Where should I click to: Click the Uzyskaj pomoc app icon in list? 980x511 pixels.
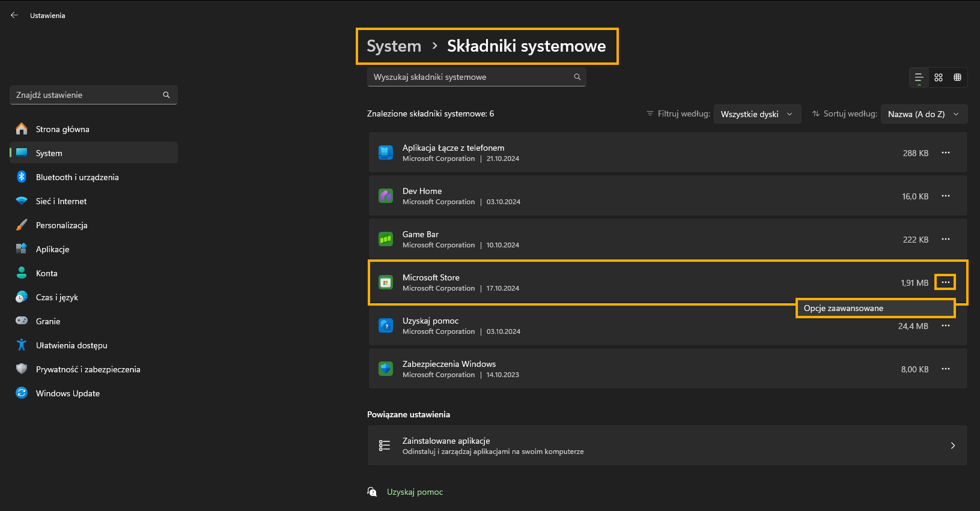click(386, 325)
